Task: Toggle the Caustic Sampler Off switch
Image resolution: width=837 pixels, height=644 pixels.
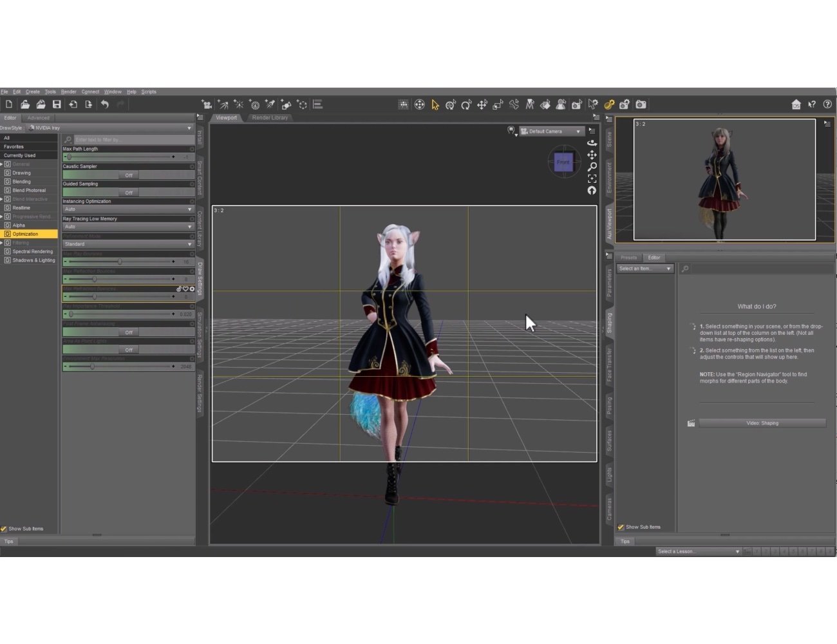Action: [128, 175]
